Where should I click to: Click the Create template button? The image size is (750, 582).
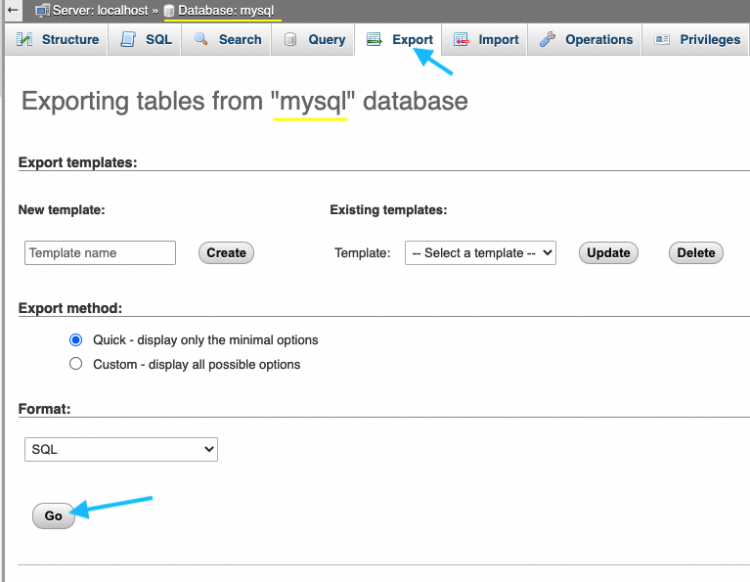click(226, 253)
